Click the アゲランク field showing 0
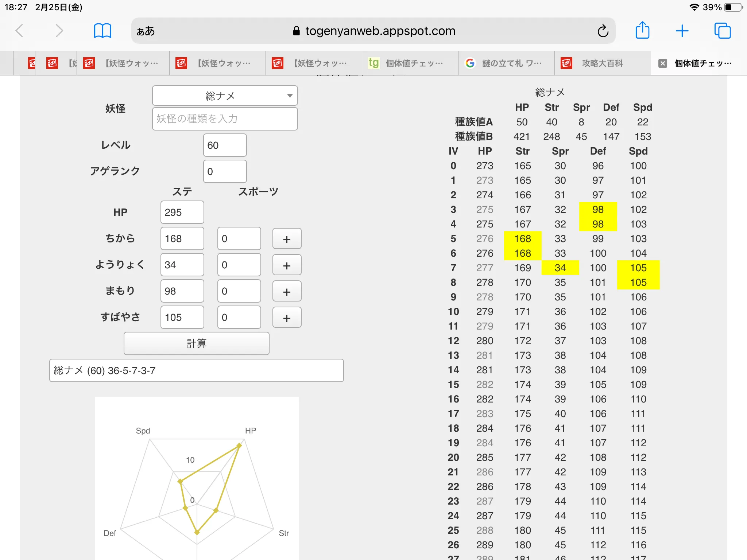 (x=225, y=171)
